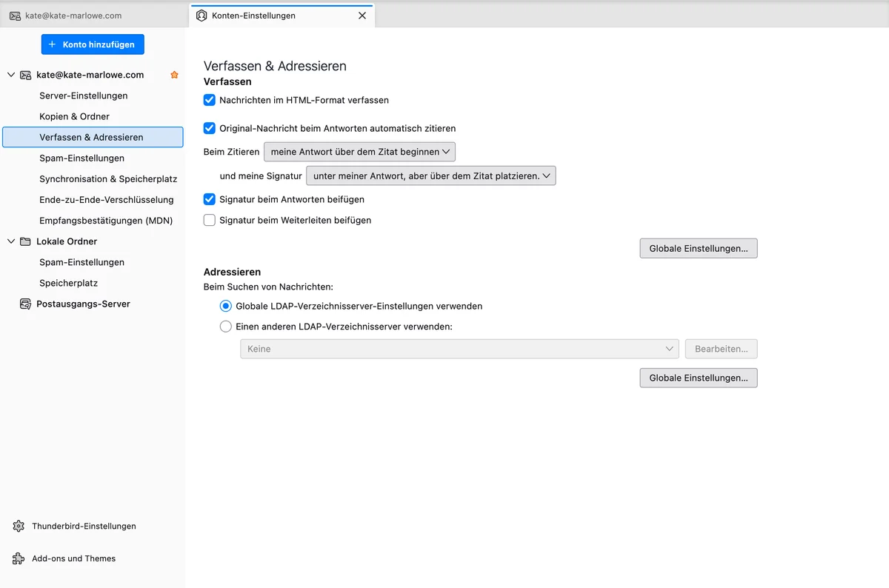This screenshot has width=889, height=588.
Task: Click Konto hinzufügen button
Action: tap(93, 44)
